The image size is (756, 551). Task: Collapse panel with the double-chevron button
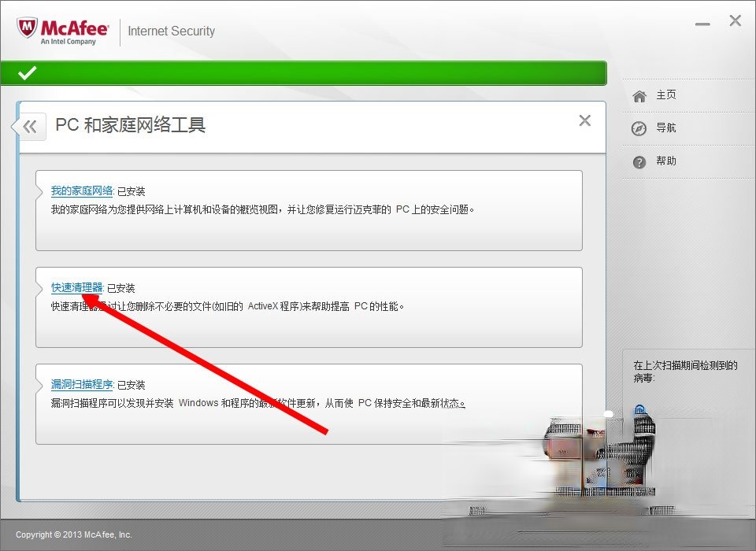click(28, 126)
